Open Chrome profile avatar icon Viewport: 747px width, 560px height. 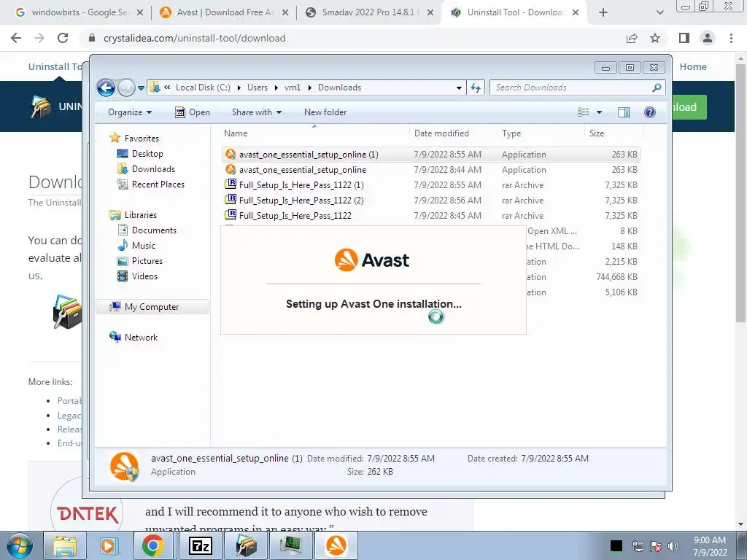click(708, 38)
